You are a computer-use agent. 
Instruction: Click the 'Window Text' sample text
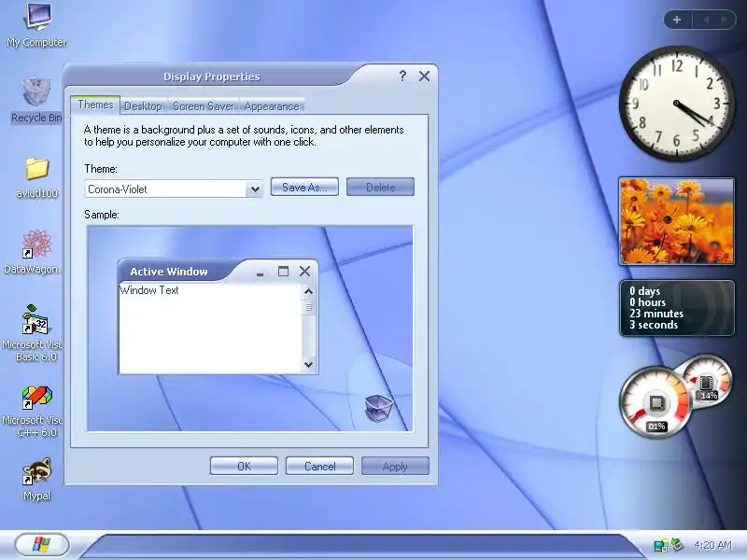point(149,290)
